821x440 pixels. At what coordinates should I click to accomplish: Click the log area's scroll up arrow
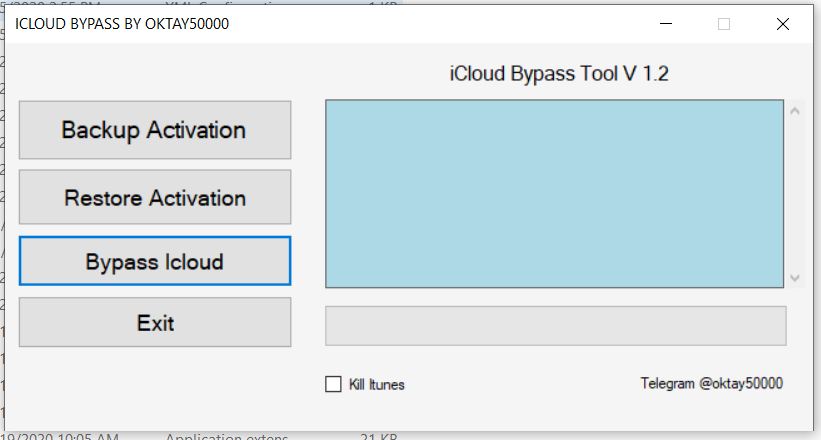point(795,111)
